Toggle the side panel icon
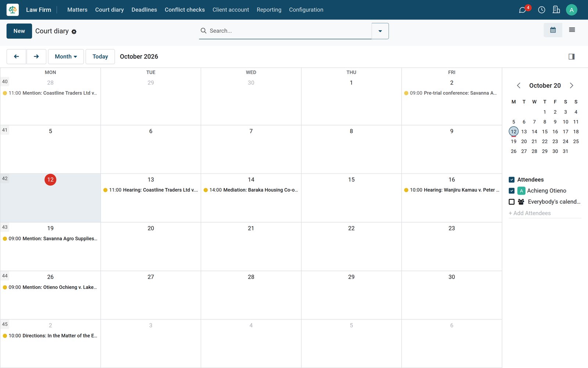The height and width of the screenshot is (368, 588). 571,57
